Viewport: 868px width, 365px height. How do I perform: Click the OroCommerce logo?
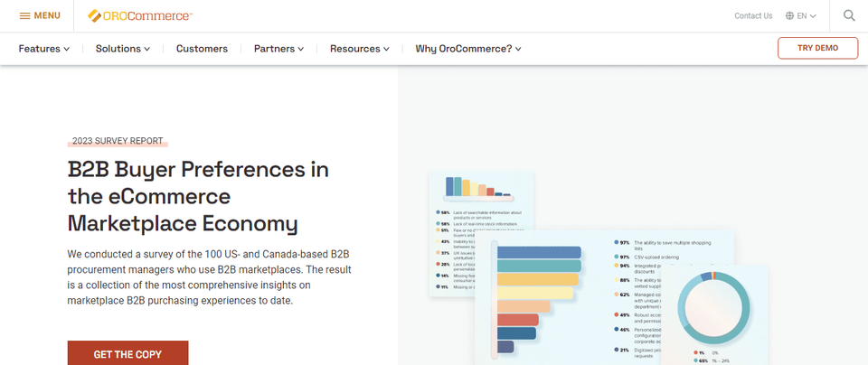(140, 16)
